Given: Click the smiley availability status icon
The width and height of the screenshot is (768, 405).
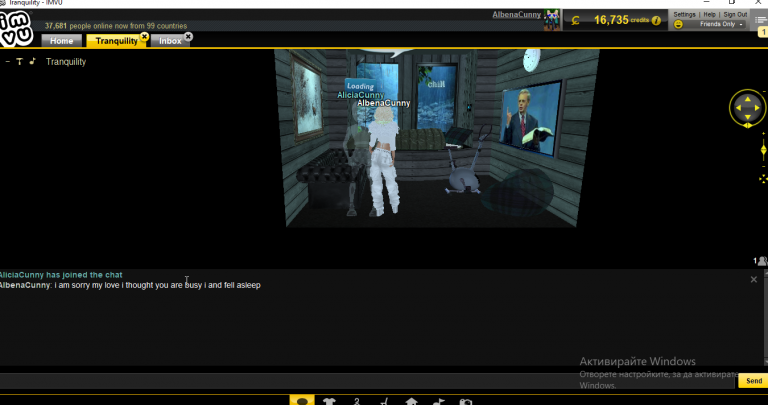Looking at the screenshot, I should (x=678, y=24).
